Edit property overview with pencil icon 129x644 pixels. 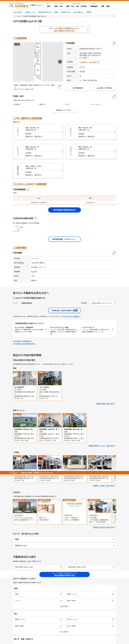pyautogui.click(x=114, y=43)
